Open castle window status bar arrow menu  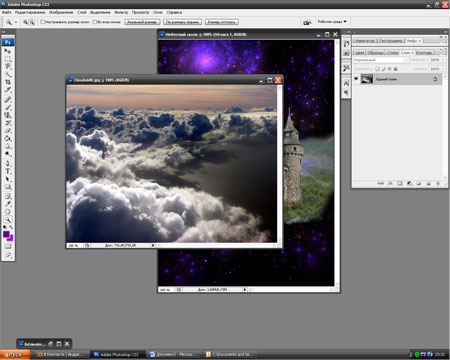pos(245,290)
